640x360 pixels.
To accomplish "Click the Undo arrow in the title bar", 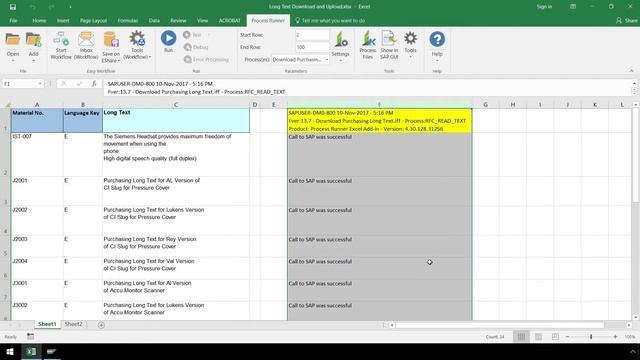I will coord(32,7).
